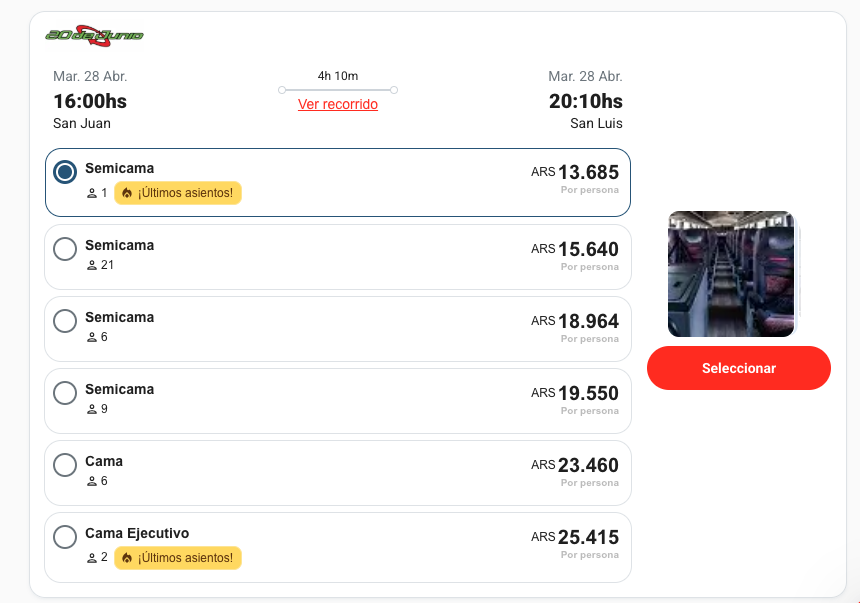The image size is (860, 603).
Task: Click the person seat icon in the Cama Ejecutivo option
Action: [x=92, y=558]
